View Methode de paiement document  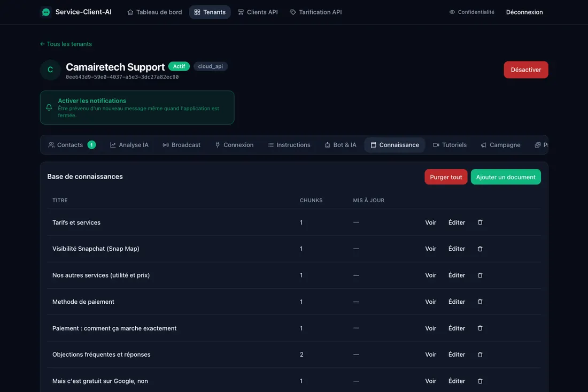point(430,302)
